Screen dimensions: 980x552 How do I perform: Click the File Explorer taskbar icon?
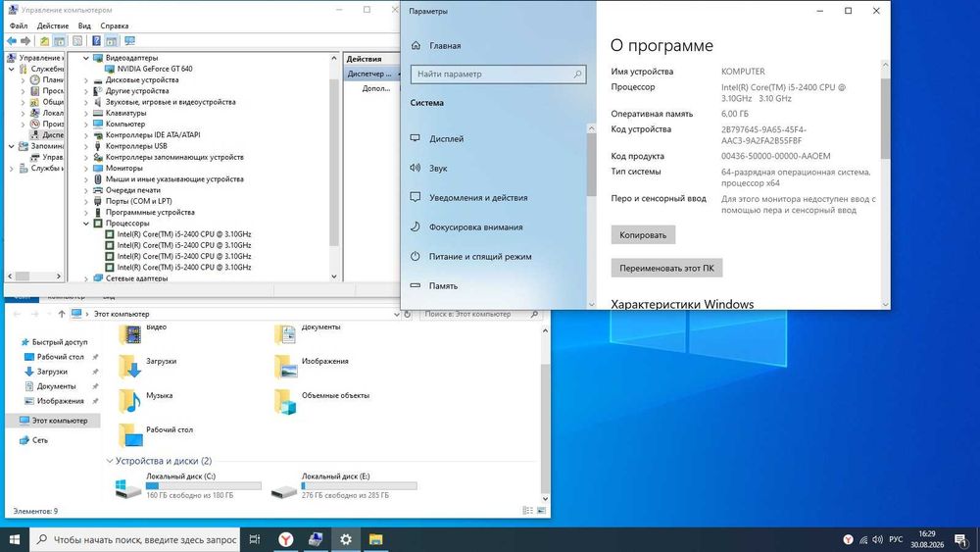(x=375, y=539)
